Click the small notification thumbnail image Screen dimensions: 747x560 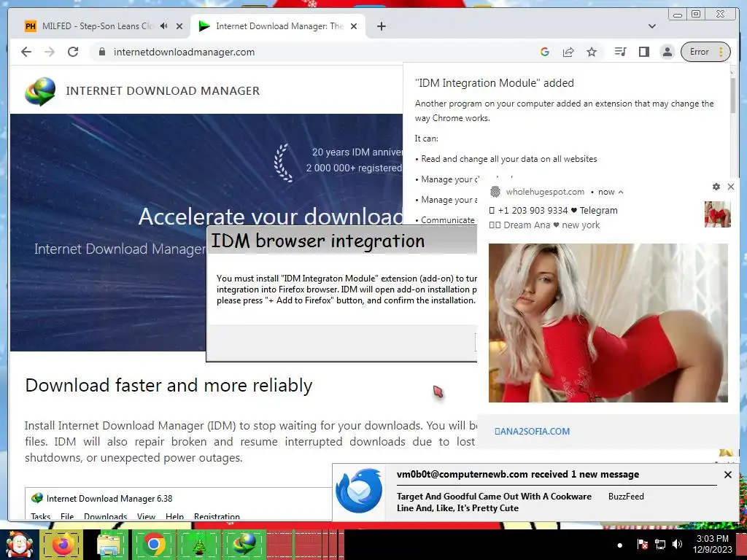point(718,214)
